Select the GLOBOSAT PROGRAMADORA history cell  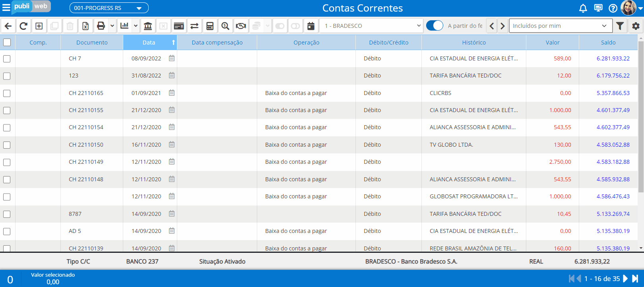tap(473, 196)
